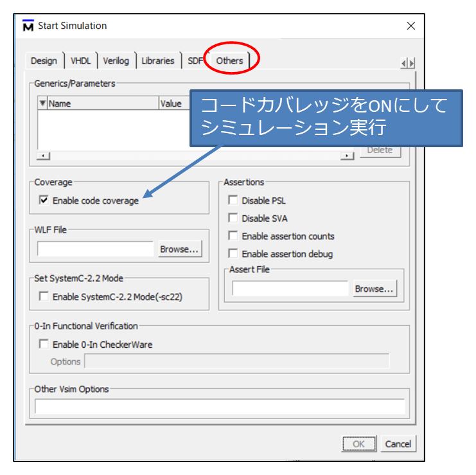The height and width of the screenshot is (475, 476).
Task: Click the ModelSim M title icon
Action: pos(28,26)
